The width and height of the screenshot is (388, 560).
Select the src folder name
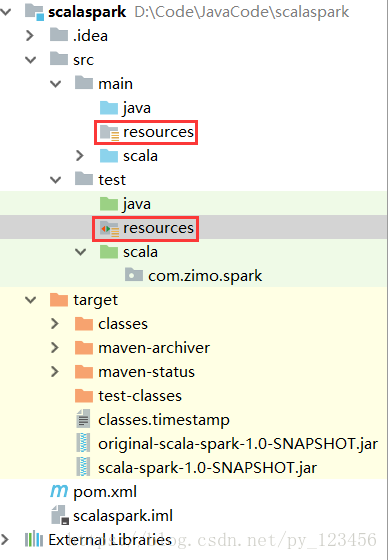83,60
